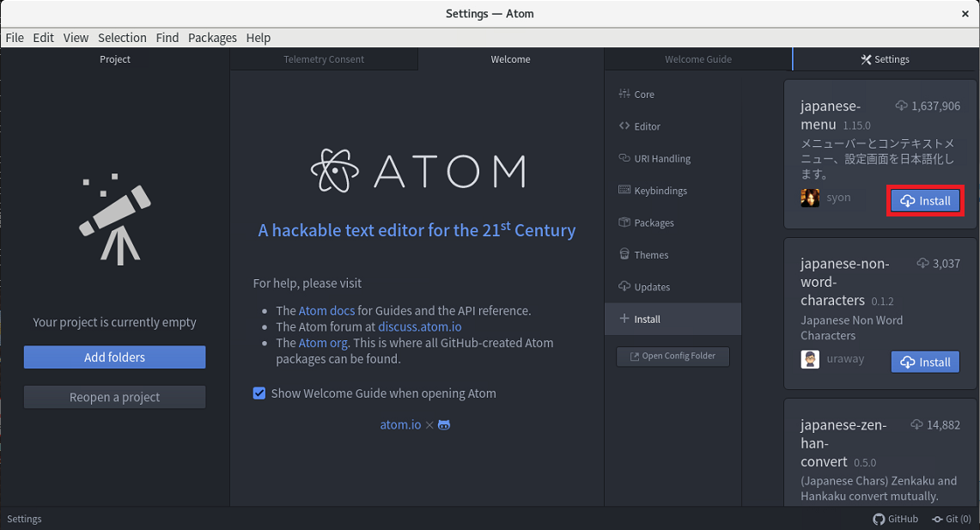
Task: Switch to the Telemetry Consent tab
Action: (324, 59)
